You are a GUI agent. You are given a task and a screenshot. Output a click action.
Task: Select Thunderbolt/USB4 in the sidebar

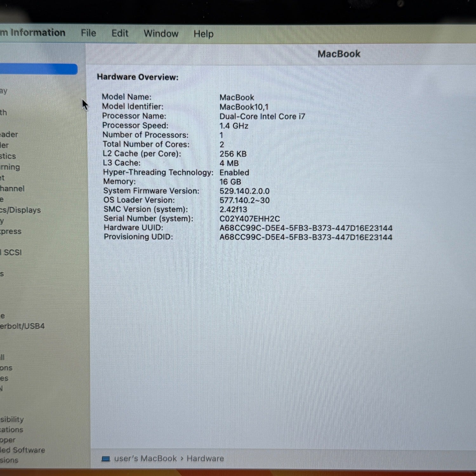[22, 326]
